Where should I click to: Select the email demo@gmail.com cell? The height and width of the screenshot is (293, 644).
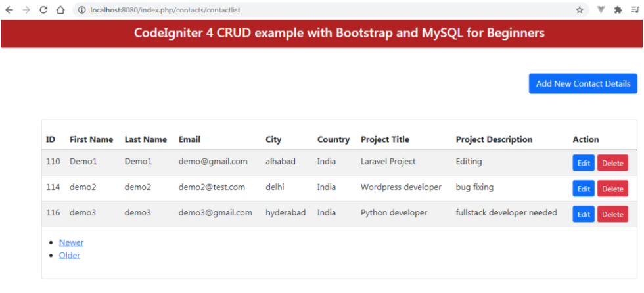tap(213, 161)
